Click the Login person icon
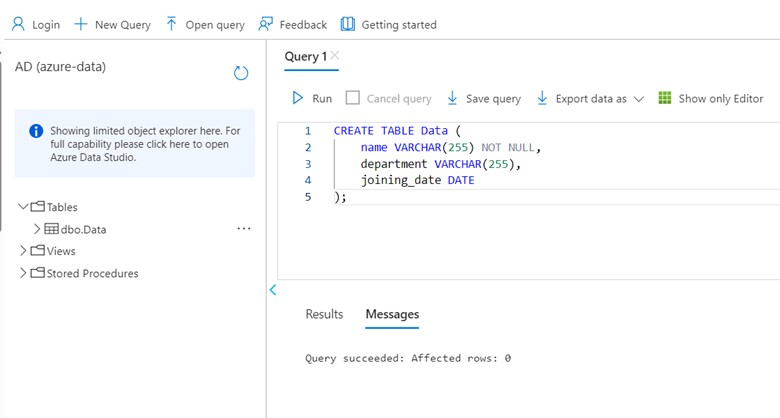Image resolution: width=780 pixels, height=418 pixels. [x=18, y=24]
